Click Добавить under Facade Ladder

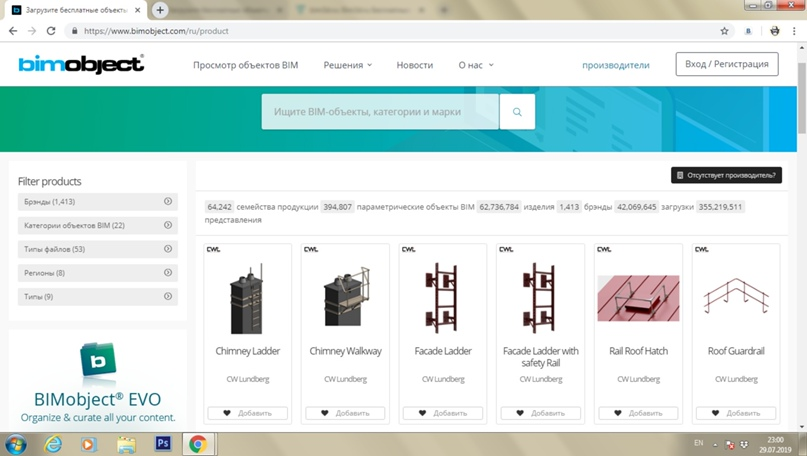pos(443,413)
